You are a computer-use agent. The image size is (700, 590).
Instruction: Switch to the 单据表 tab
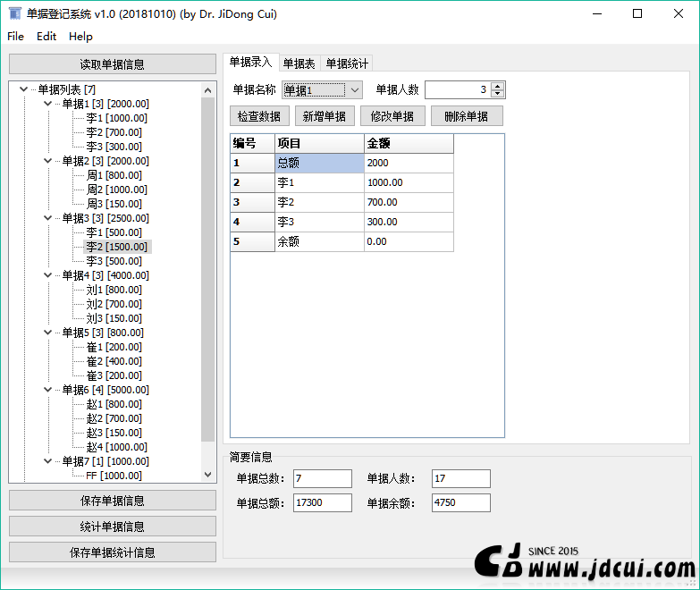coord(299,63)
